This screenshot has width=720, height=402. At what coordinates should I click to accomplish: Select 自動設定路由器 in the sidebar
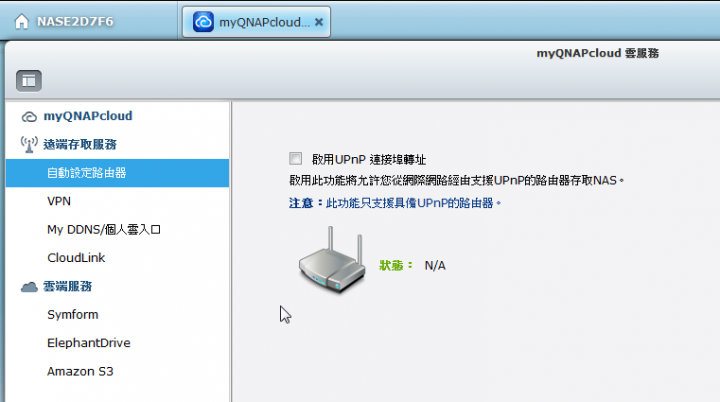pos(118,173)
